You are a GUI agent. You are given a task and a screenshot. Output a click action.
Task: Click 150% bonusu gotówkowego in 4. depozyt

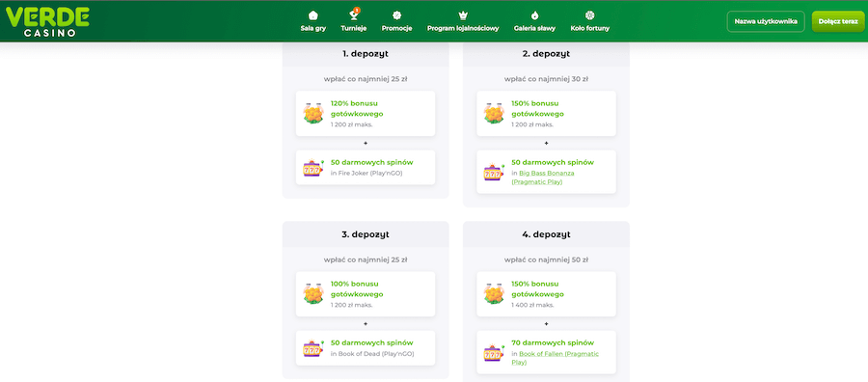coord(538,289)
